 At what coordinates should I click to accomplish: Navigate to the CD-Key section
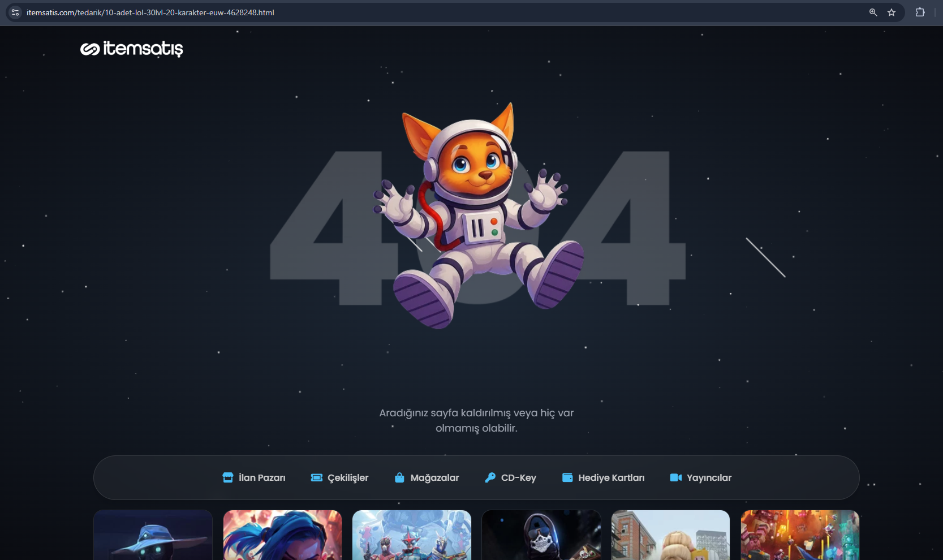tap(510, 477)
